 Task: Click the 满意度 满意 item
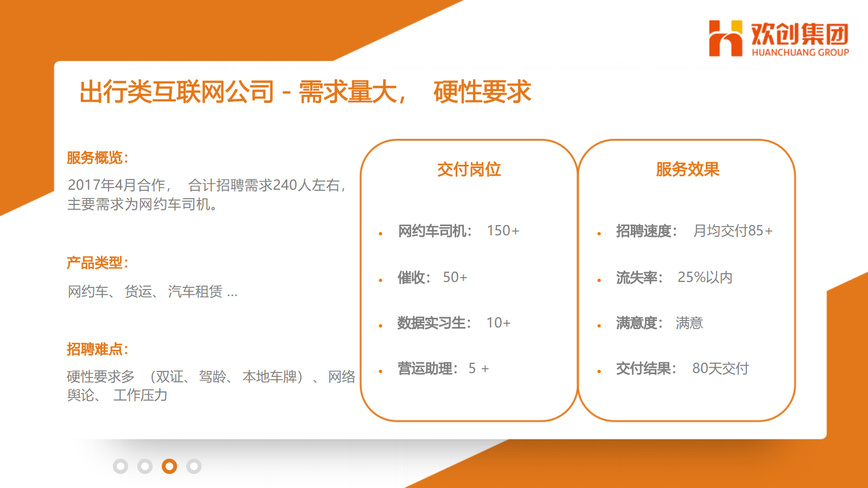[x=659, y=323]
